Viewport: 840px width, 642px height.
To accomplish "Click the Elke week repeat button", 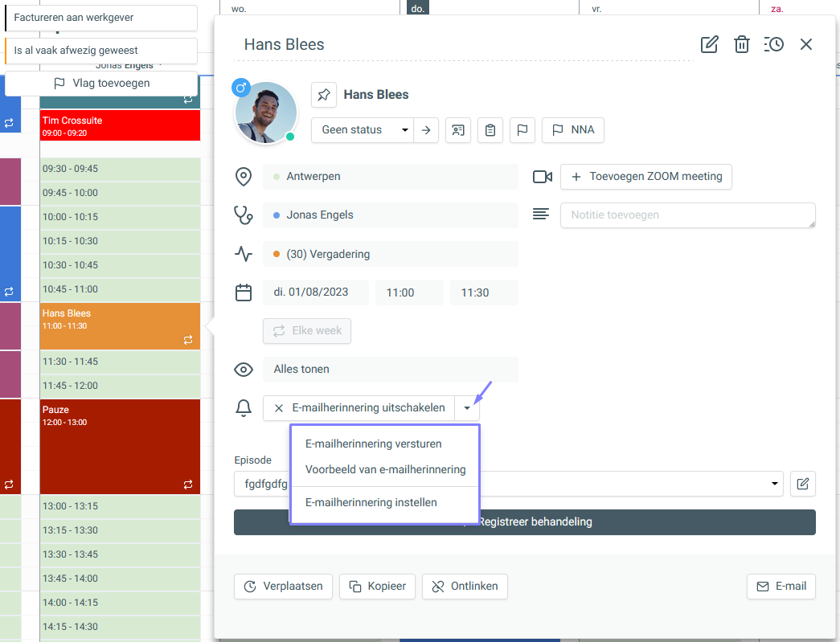I will [307, 331].
